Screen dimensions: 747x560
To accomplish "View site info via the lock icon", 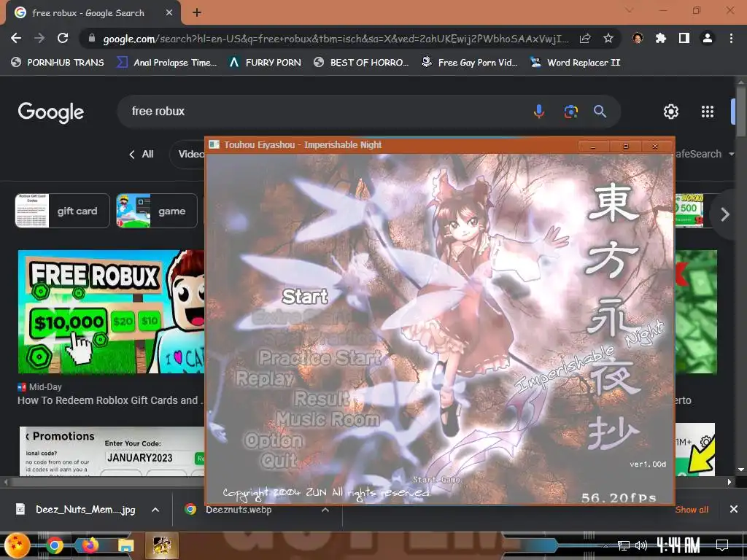I will pyautogui.click(x=92, y=39).
